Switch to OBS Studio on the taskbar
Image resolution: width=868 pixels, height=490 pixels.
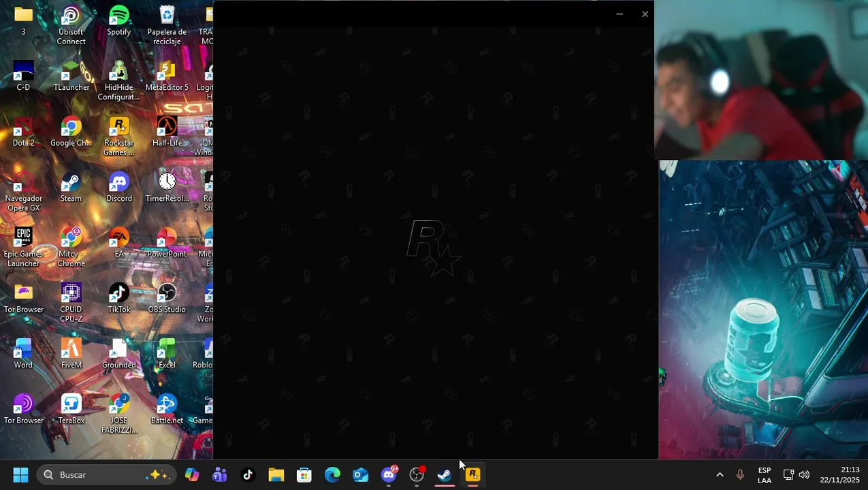pyautogui.click(x=417, y=474)
